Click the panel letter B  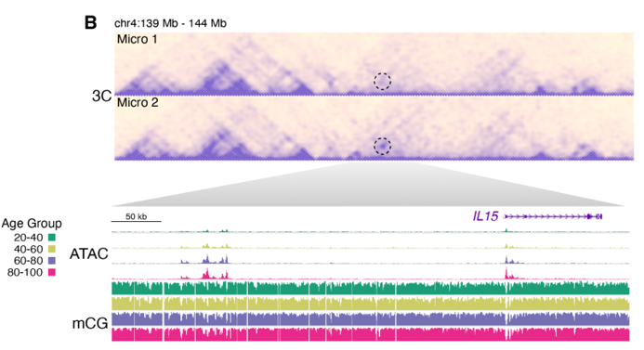click(x=91, y=22)
